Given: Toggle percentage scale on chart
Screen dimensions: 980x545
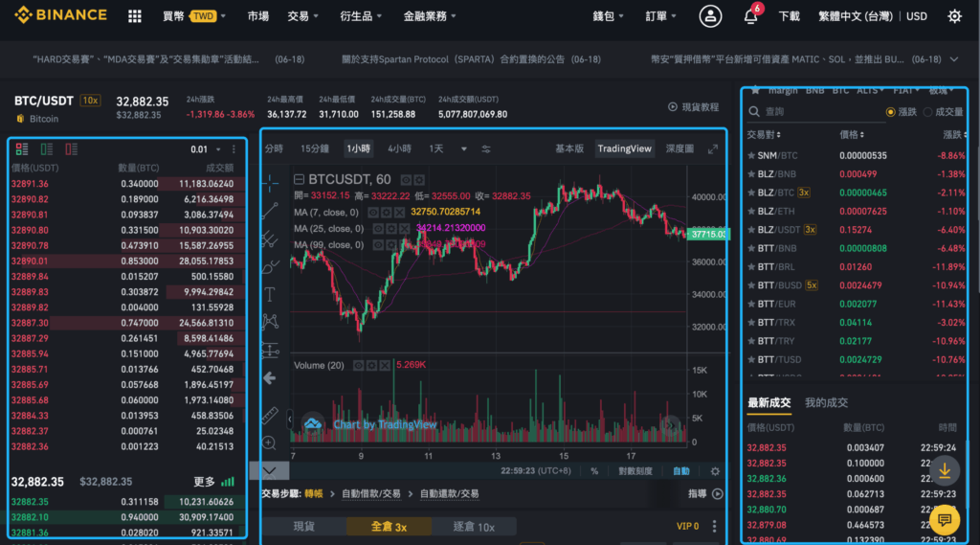Looking at the screenshot, I should pyautogui.click(x=594, y=471).
